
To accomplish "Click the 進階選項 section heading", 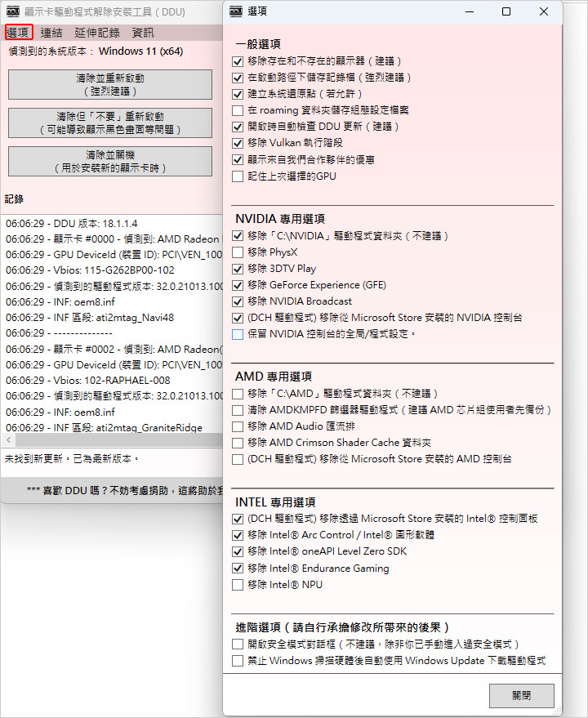I will [342, 627].
